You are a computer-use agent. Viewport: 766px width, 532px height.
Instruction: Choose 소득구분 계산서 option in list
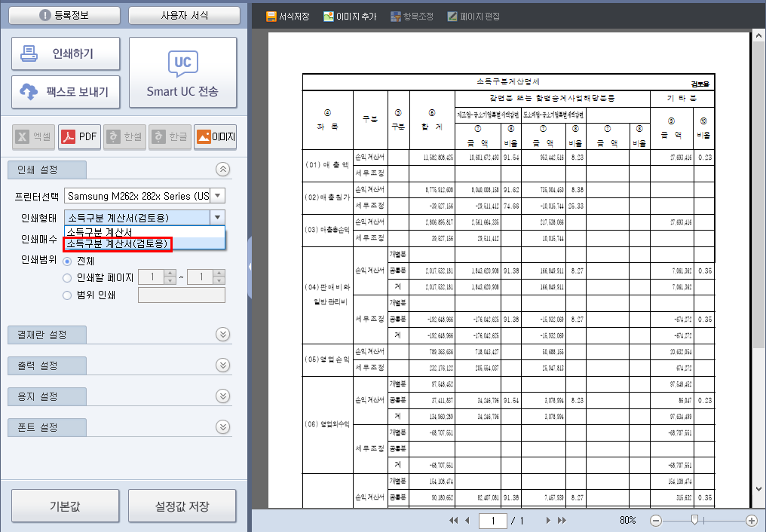(x=100, y=232)
